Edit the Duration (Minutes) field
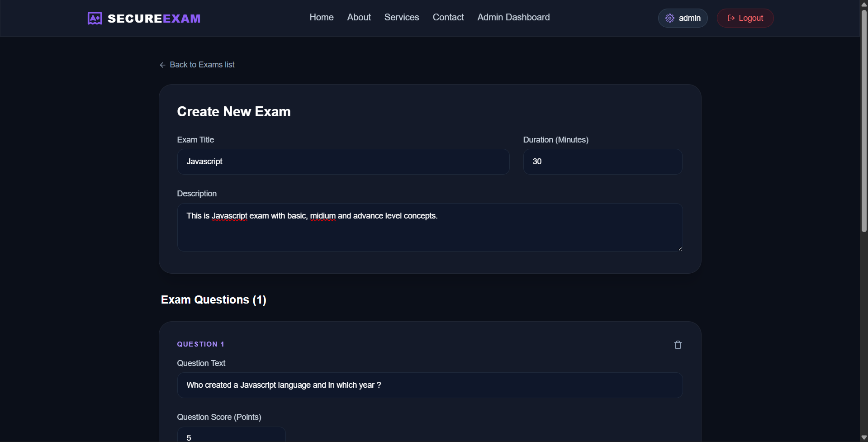868x442 pixels. [x=602, y=162]
